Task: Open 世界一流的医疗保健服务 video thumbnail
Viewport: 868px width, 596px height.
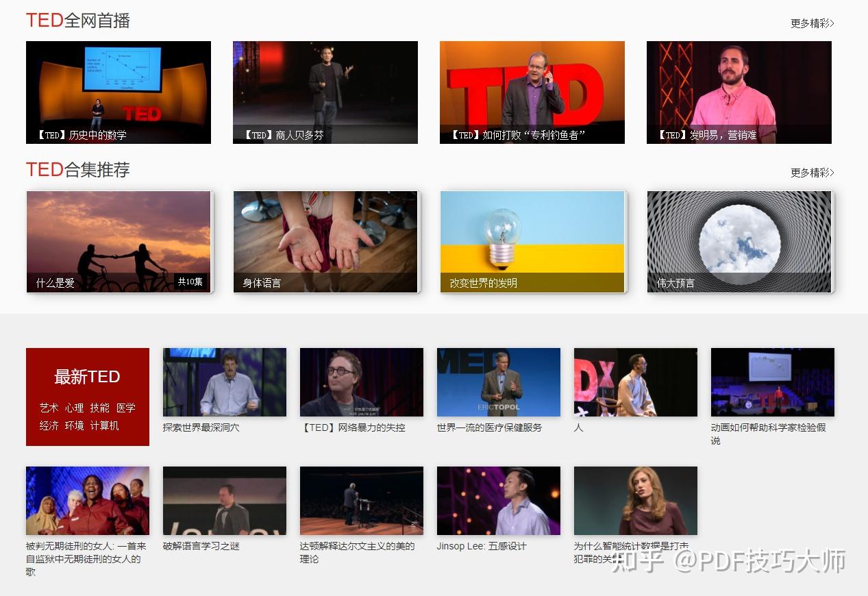Action: point(499,382)
